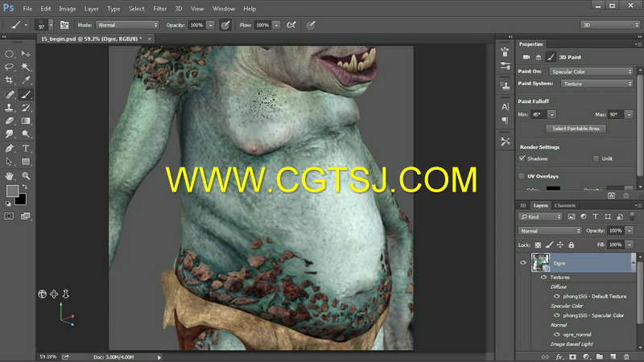644x362 pixels.
Task: Open the 3D menu
Action: [178, 8]
